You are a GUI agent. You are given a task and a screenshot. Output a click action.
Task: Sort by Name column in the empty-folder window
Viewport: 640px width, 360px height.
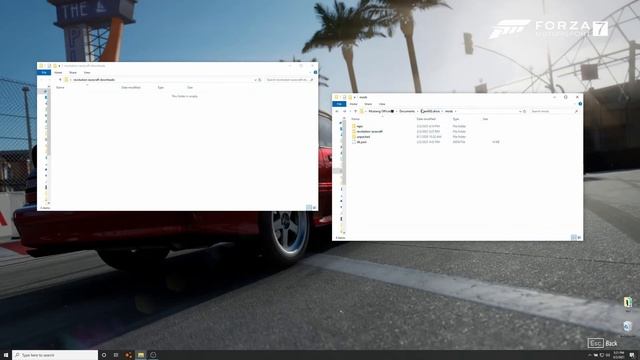tap(60, 87)
